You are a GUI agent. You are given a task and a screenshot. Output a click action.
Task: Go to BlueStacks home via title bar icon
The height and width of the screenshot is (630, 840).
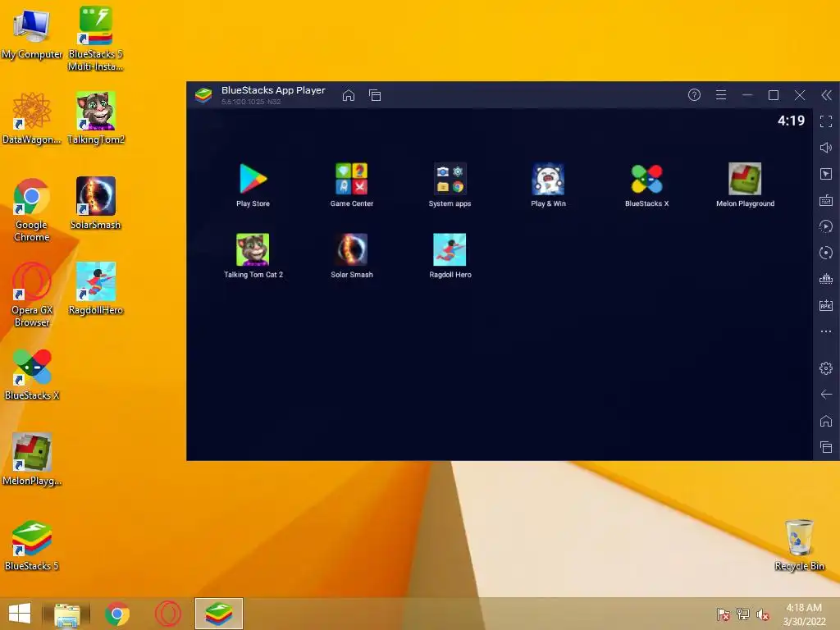(348, 95)
